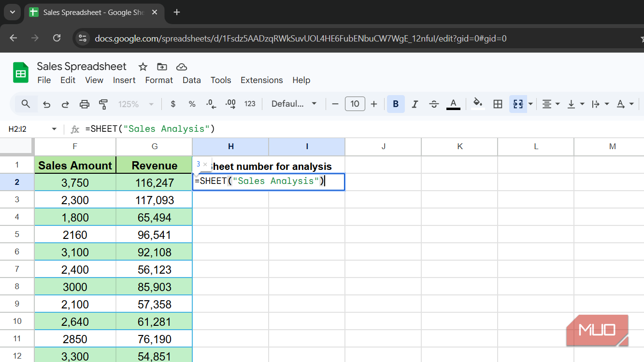Expand the name box dropdown arrow

click(54, 129)
